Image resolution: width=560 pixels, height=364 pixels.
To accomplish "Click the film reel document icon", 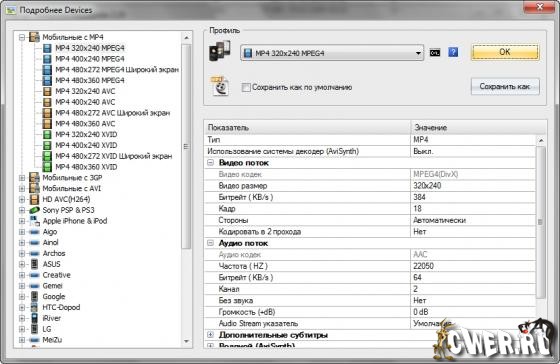I will click(220, 86).
